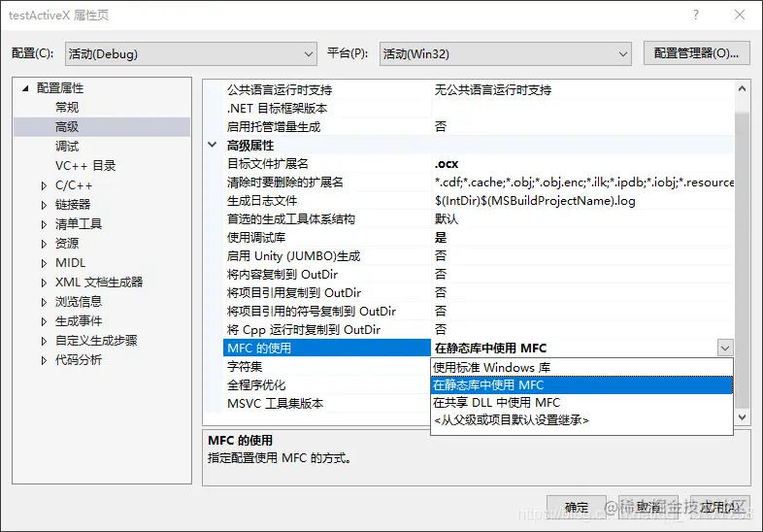Select the MSVC 工具集版本 property row

(327, 404)
